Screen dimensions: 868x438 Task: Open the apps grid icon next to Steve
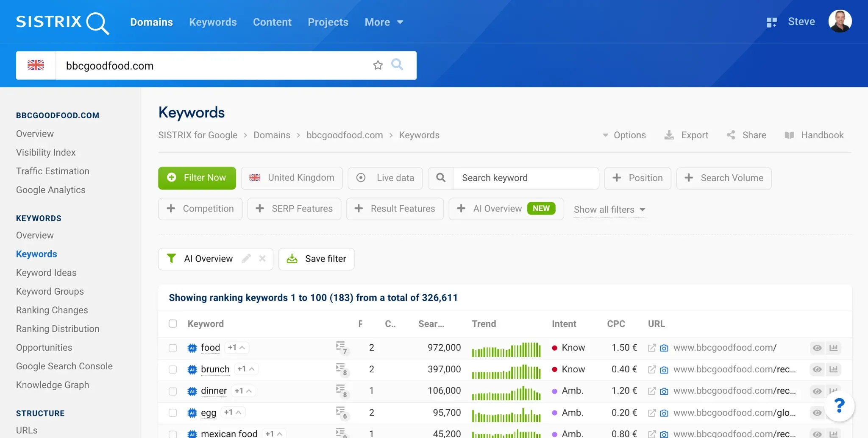coord(772,22)
